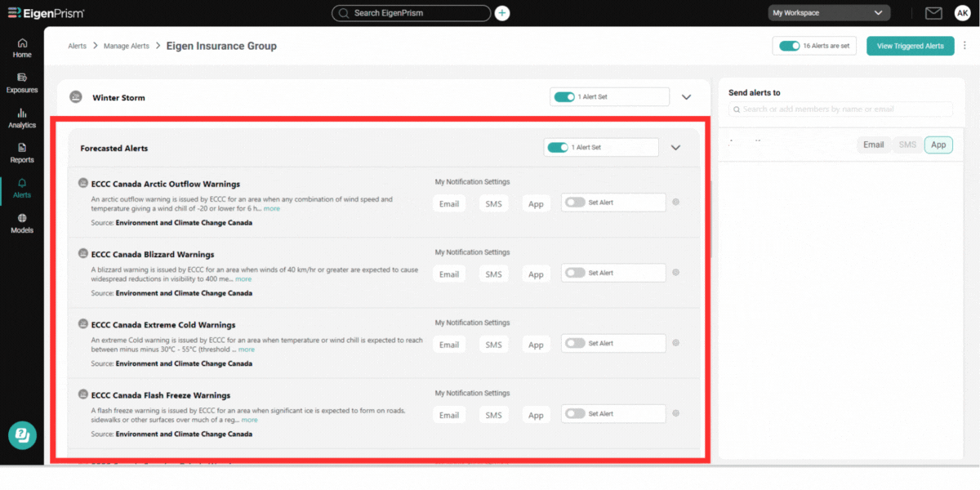Select SMS in Send alerts to panel
This screenshot has height=490, width=980.
[x=907, y=145]
